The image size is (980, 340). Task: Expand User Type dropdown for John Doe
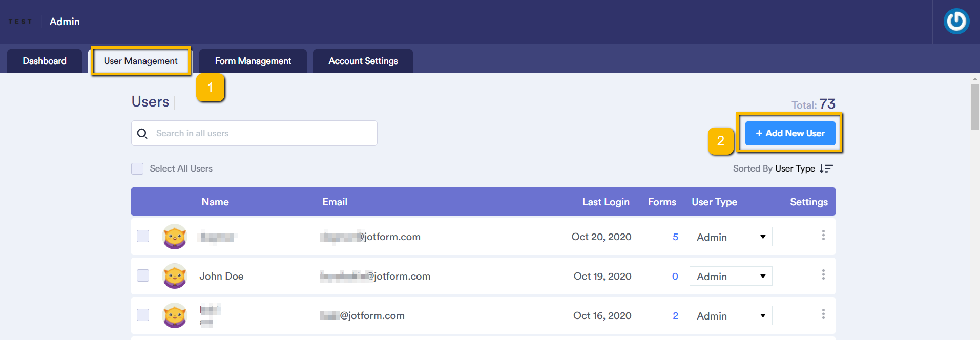(731, 277)
